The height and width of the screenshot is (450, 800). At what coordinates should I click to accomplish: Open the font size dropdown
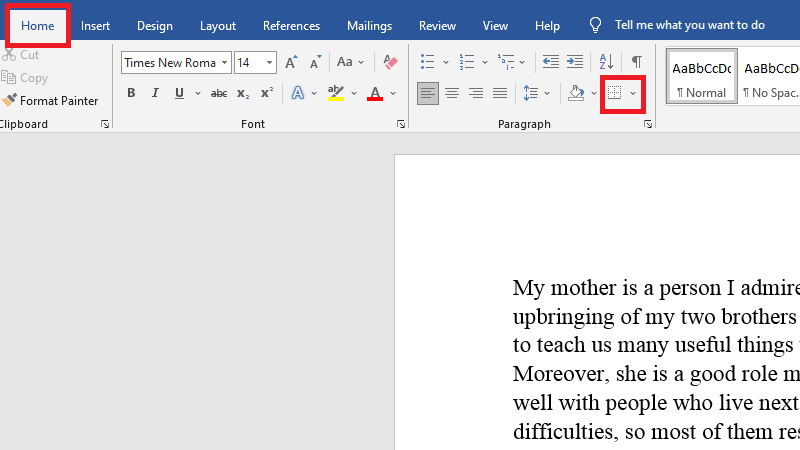pyautogui.click(x=270, y=63)
